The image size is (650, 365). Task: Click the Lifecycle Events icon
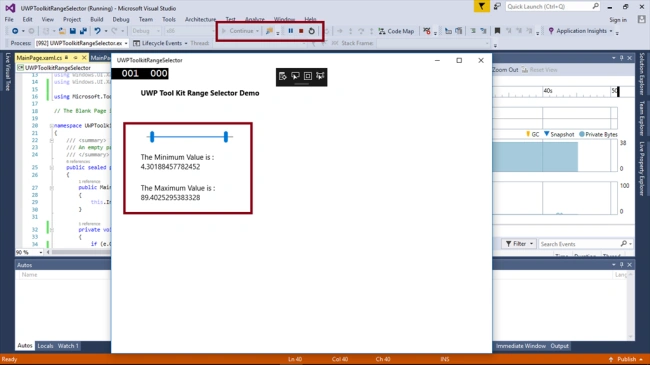tap(136, 43)
